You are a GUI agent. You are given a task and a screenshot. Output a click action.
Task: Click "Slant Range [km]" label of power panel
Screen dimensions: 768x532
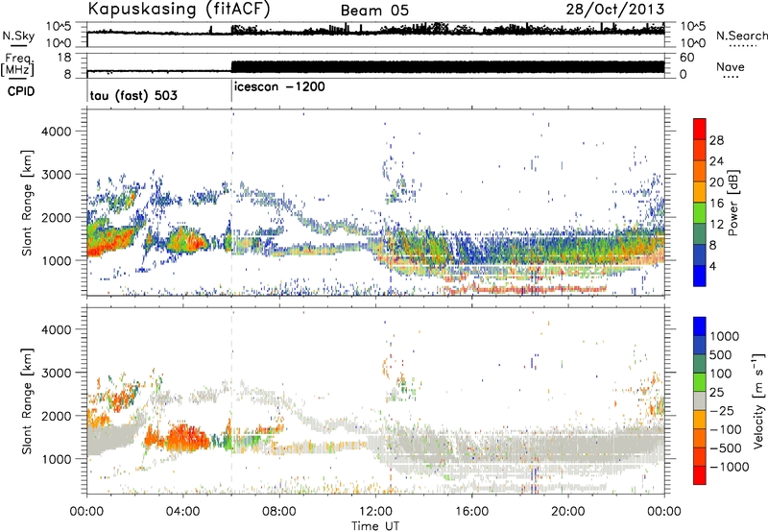point(27,203)
